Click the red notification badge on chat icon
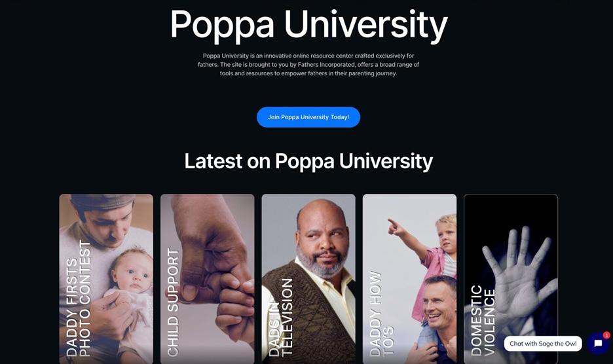This screenshot has width=613, height=364. point(606,335)
